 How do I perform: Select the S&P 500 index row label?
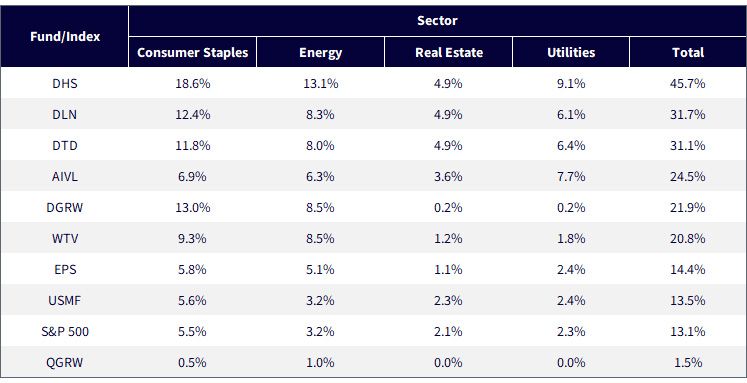(x=65, y=332)
